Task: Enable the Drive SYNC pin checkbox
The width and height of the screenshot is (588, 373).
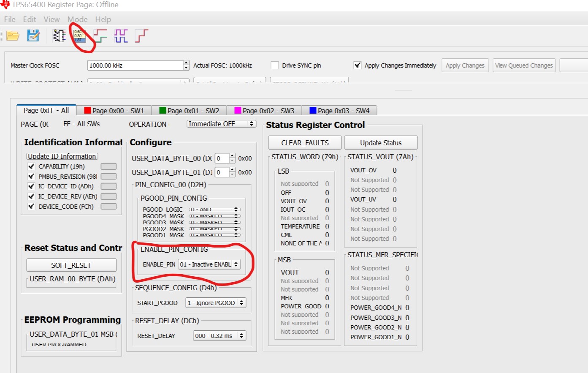Action: 275,65
